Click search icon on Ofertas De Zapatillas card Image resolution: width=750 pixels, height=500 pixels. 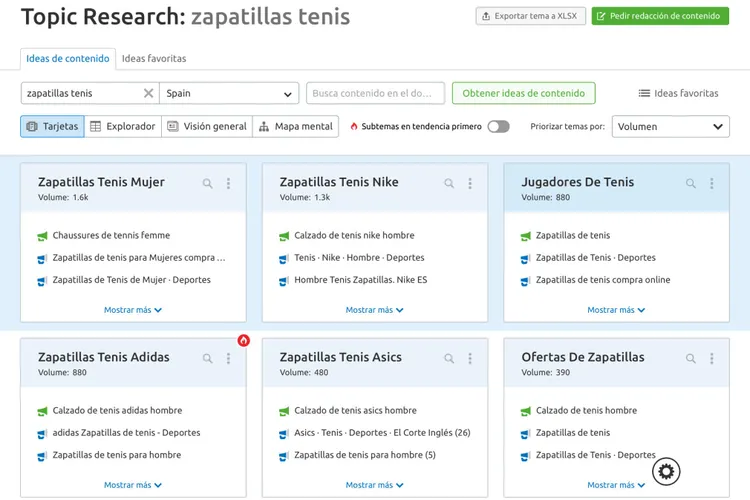pyautogui.click(x=691, y=358)
